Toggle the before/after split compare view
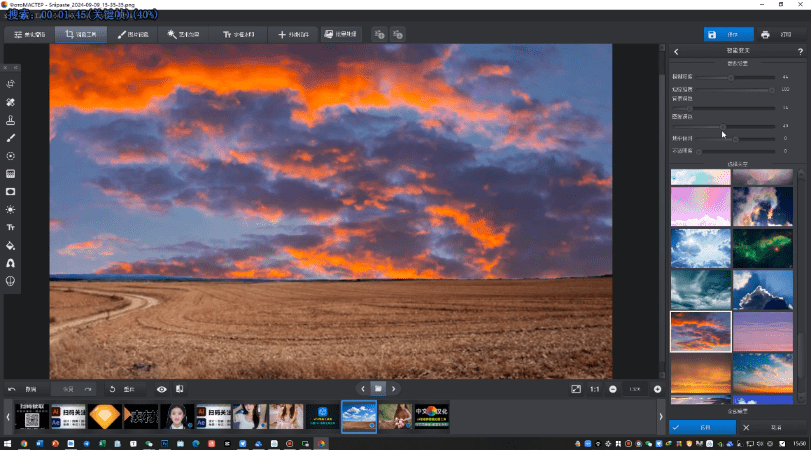 [180, 388]
